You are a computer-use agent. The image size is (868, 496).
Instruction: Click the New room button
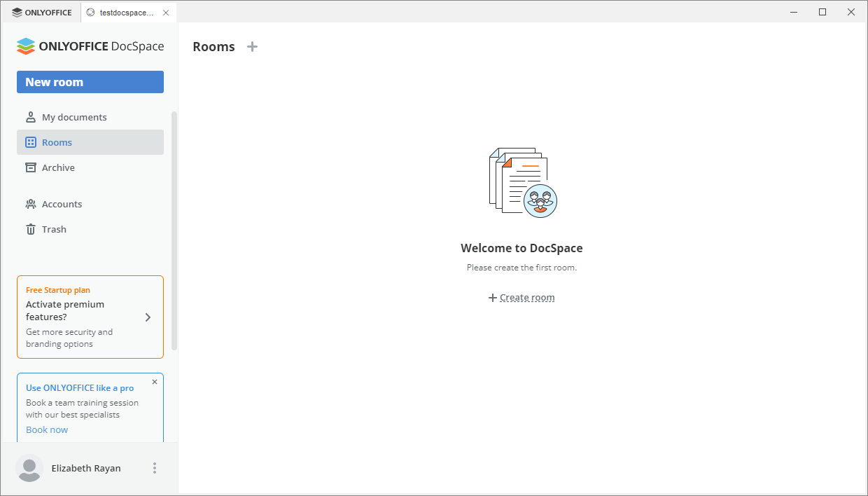click(x=90, y=82)
